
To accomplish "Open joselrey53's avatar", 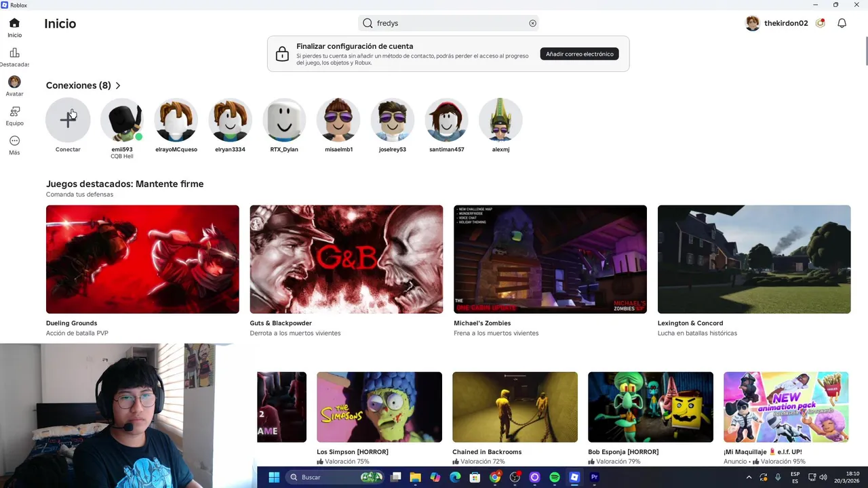I will click(393, 120).
